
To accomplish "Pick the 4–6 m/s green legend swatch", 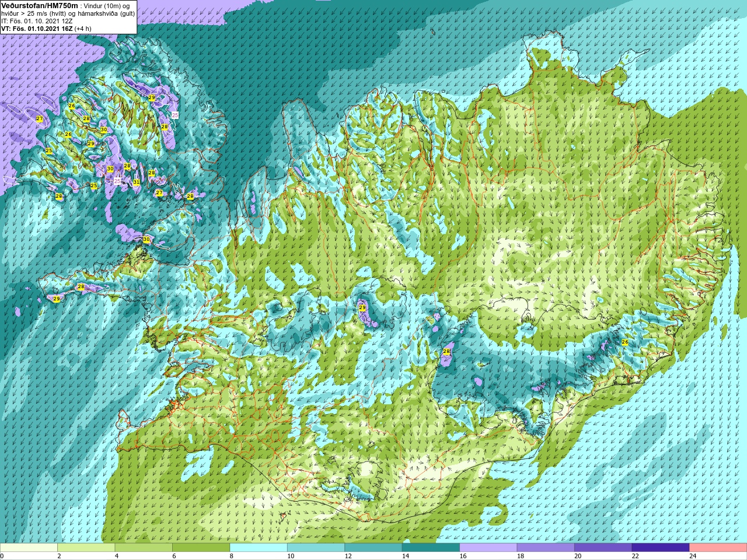I will coord(144,548).
